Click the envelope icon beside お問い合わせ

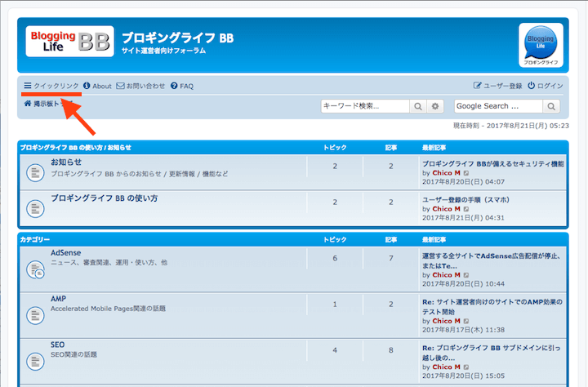(120, 86)
